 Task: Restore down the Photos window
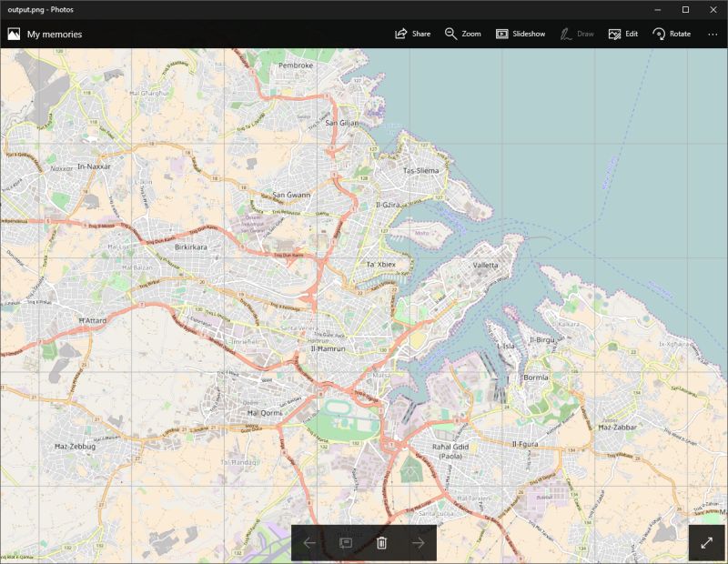(x=685, y=10)
